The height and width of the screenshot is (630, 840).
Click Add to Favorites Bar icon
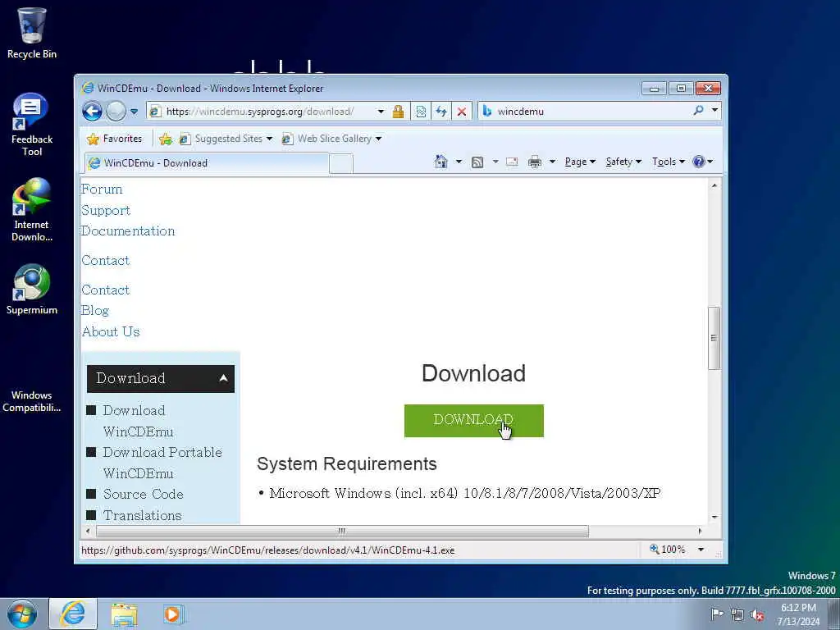point(166,139)
